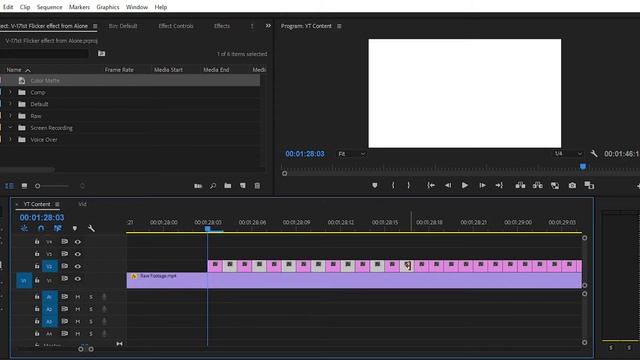
Task: Open the Clip menu
Action: point(24,7)
